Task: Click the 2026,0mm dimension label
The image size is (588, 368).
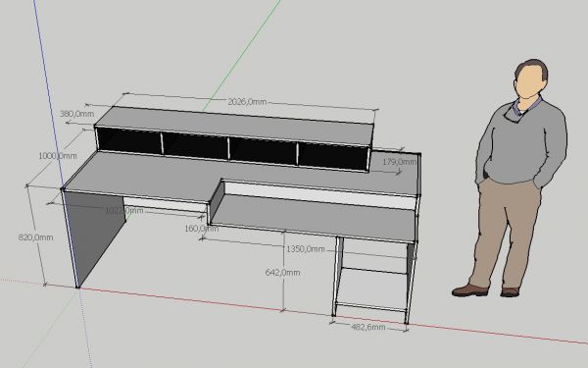Action: 247,102
